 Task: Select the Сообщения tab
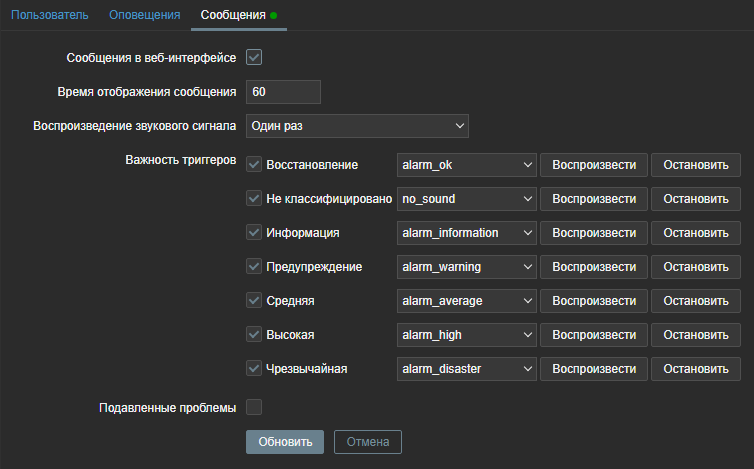coord(233,15)
